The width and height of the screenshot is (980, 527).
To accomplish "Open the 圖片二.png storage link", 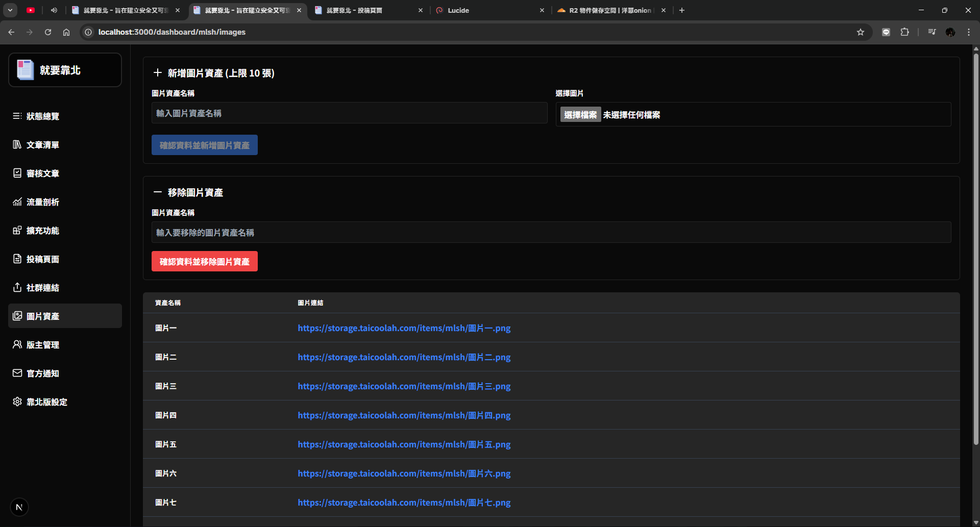I will point(404,357).
